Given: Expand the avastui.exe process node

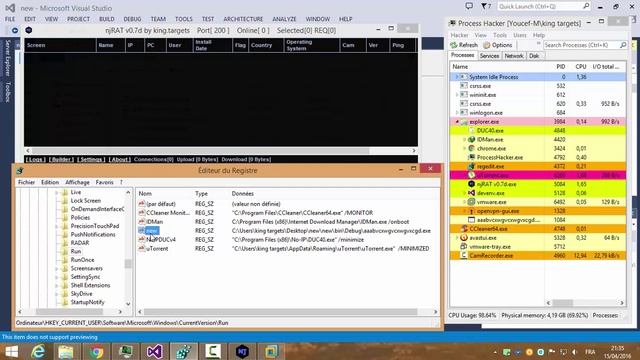Looking at the screenshot, I should click(457, 238).
